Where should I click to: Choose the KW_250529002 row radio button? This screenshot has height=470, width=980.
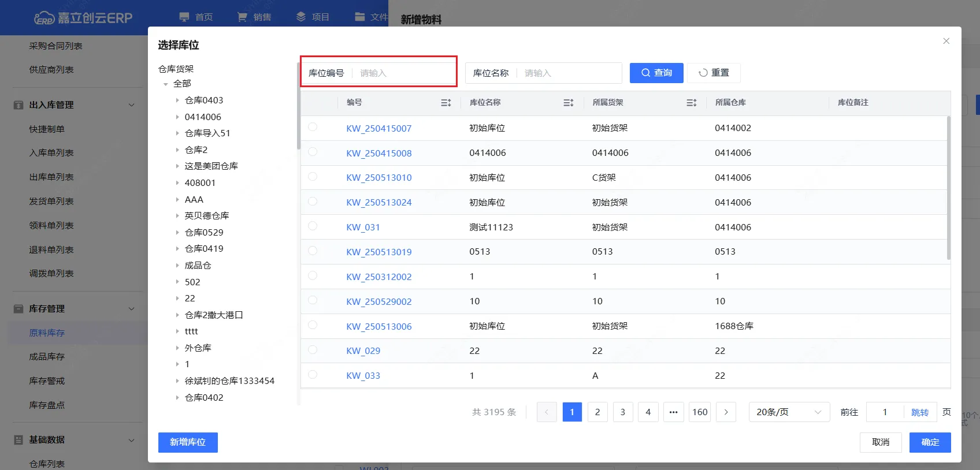313,300
